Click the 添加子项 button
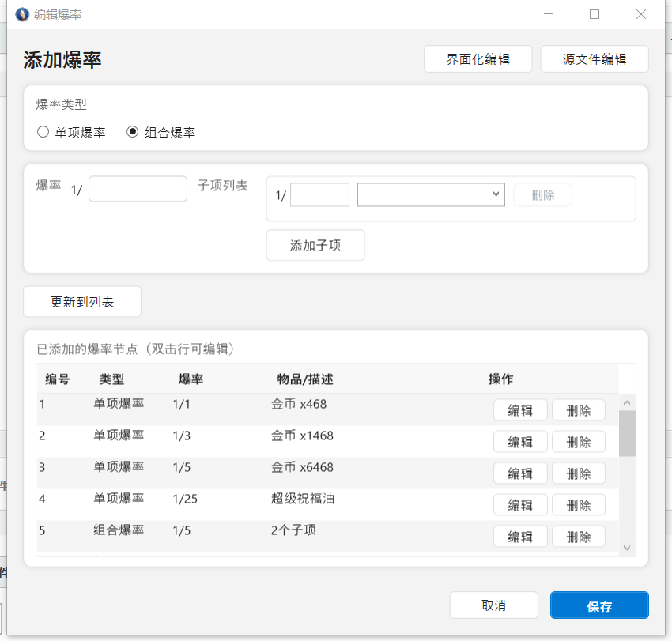The height and width of the screenshot is (641, 672). 315,245
